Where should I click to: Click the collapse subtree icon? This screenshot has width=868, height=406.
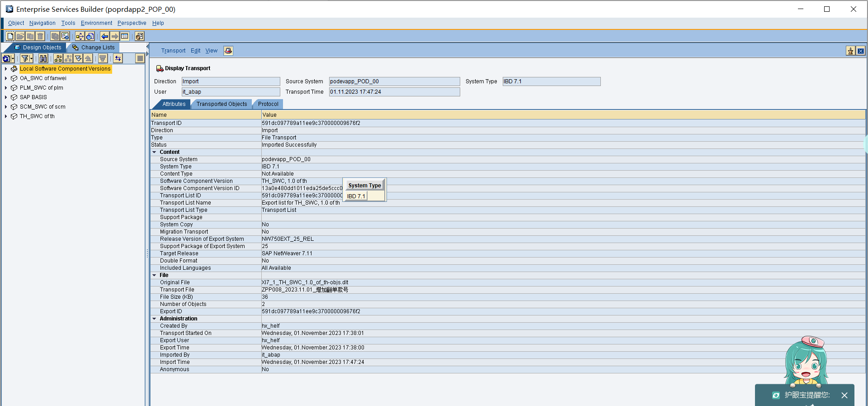68,58
